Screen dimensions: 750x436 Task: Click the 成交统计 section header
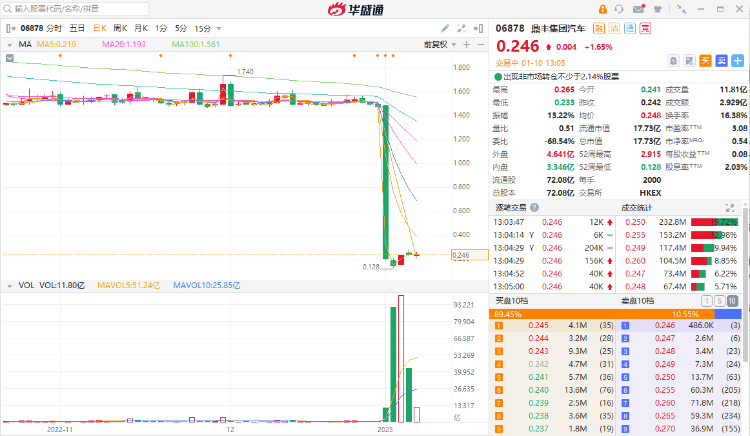pos(637,207)
